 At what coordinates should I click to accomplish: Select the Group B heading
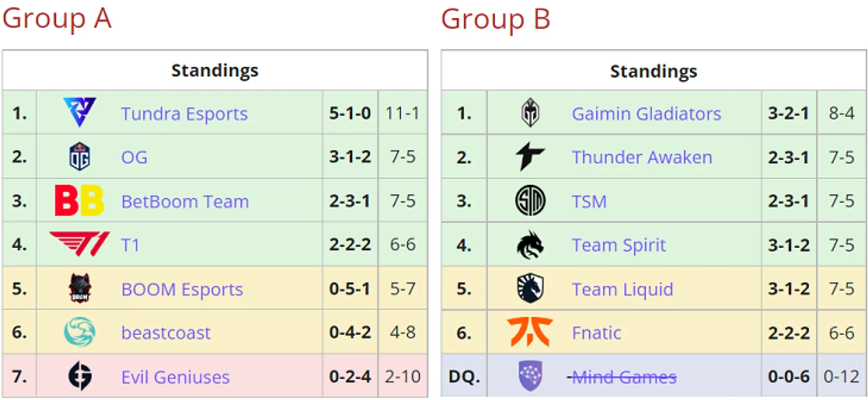[x=495, y=18]
